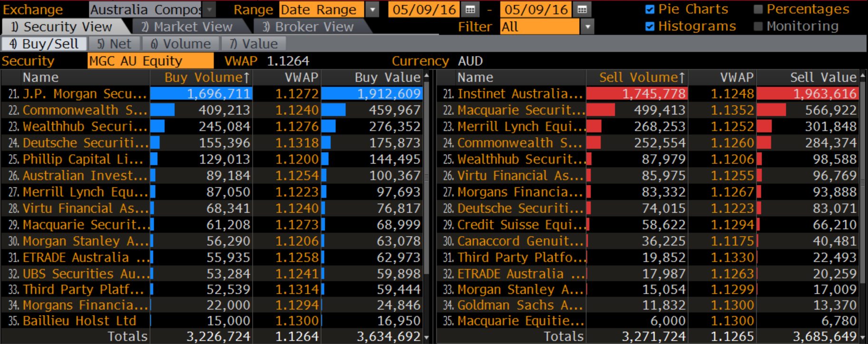The height and width of the screenshot is (344, 868).
Task: Select Virtu Financial As... seller row
Action: click(648, 176)
